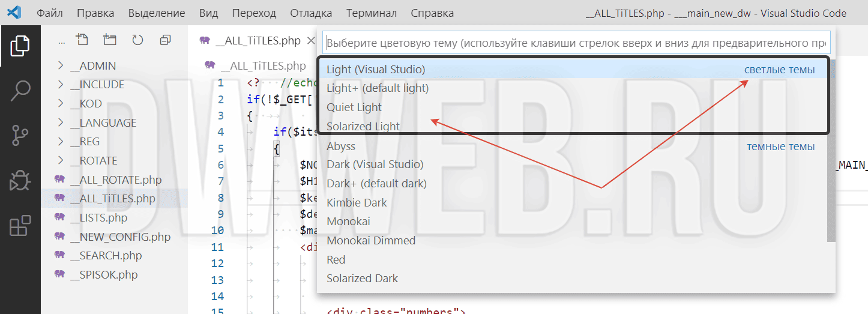Open the Debug view in activity bar
The width and height of the screenshot is (868, 314).
(x=20, y=181)
